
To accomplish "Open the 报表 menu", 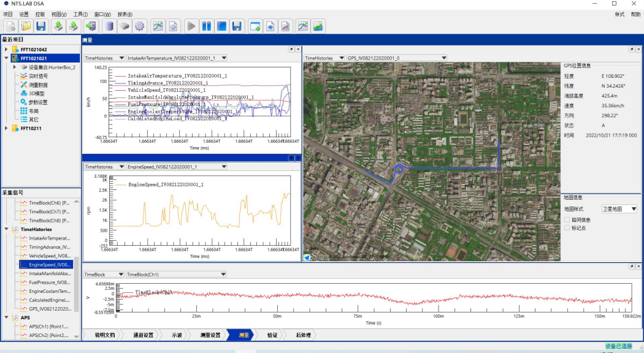I will tap(125, 14).
